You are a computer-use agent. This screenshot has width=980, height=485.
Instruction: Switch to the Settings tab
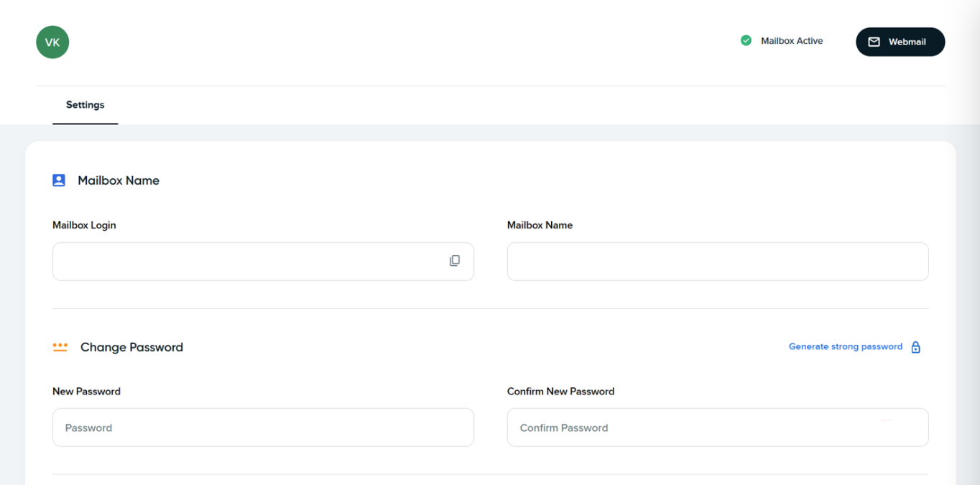click(85, 105)
